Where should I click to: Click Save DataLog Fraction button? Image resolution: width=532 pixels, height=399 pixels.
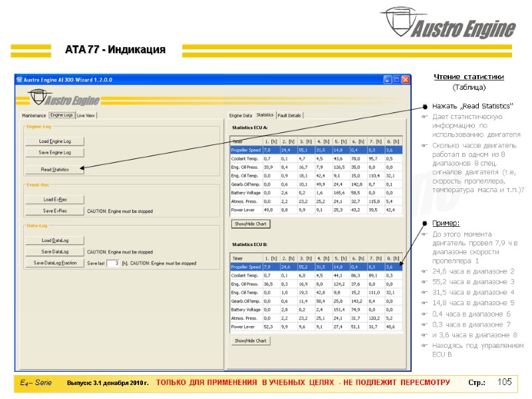pos(55,263)
